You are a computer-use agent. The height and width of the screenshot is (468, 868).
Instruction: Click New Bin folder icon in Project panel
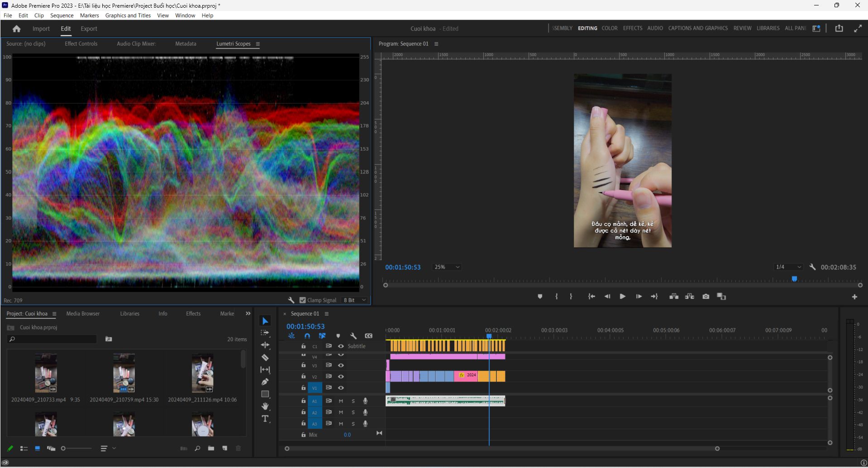coord(211,448)
